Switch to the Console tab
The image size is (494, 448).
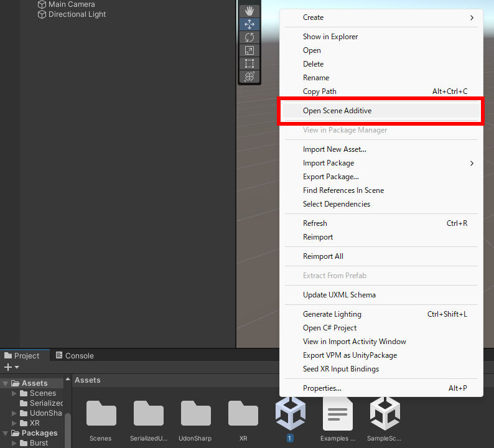tap(75, 356)
